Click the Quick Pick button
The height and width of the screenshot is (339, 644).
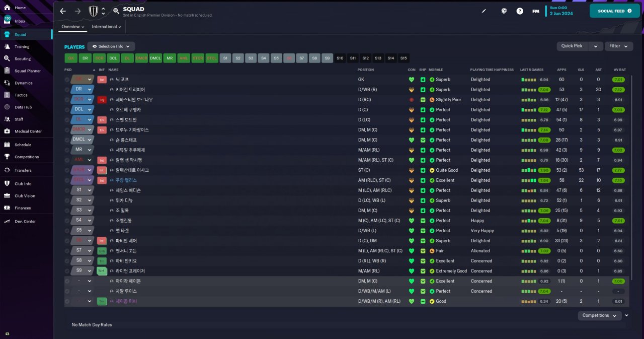click(572, 46)
